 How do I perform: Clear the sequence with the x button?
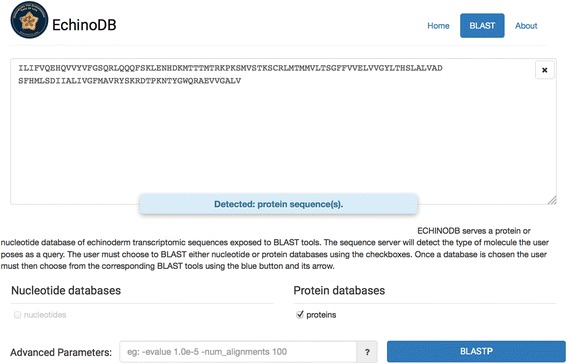pyautogui.click(x=544, y=70)
